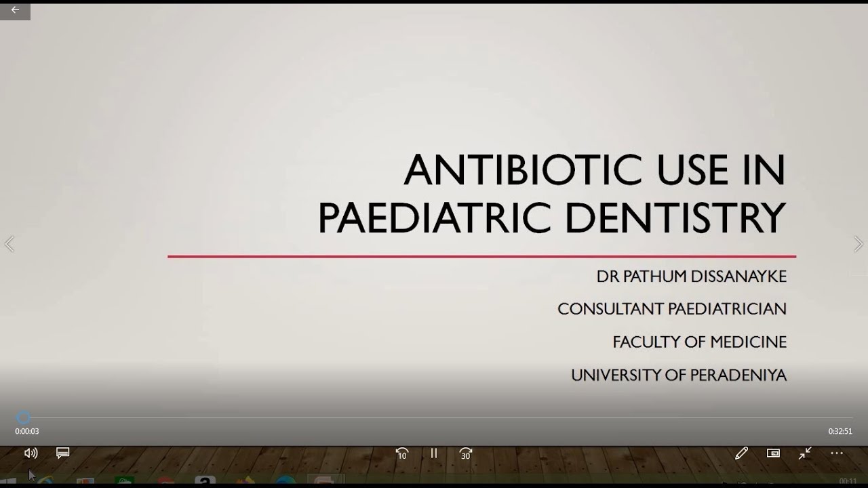Open the subtitles and captions menu
Screen dimensions: 868x488
click(63, 453)
